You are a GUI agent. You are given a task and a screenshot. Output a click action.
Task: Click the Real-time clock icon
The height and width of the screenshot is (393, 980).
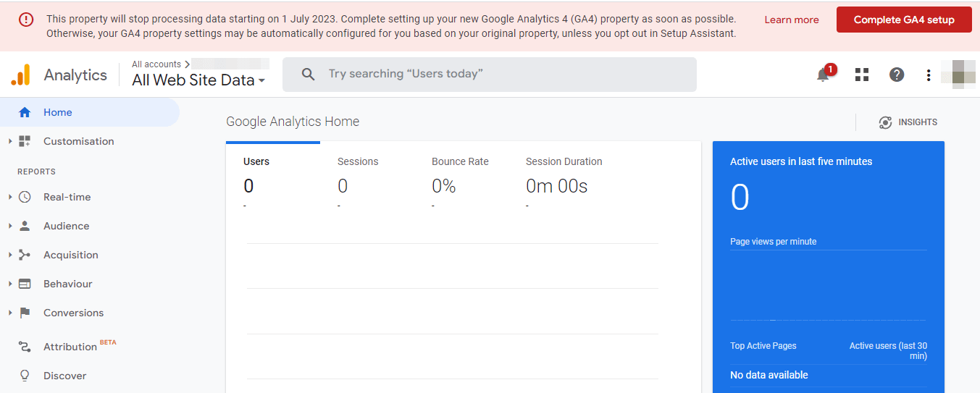point(25,197)
